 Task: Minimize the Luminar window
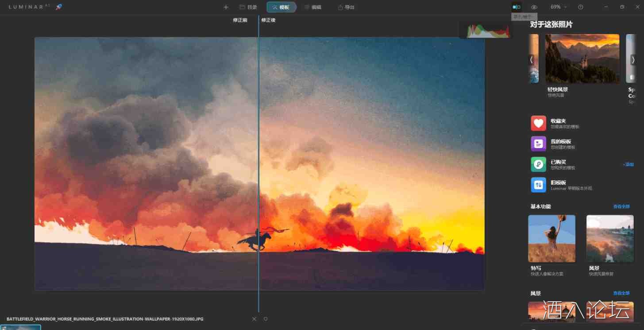coord(606,7)
